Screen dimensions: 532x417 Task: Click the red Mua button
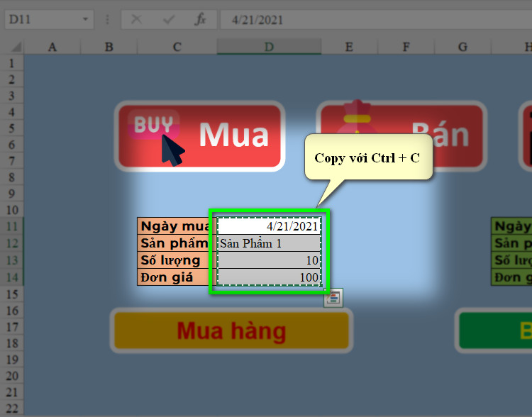click(200, 136)
